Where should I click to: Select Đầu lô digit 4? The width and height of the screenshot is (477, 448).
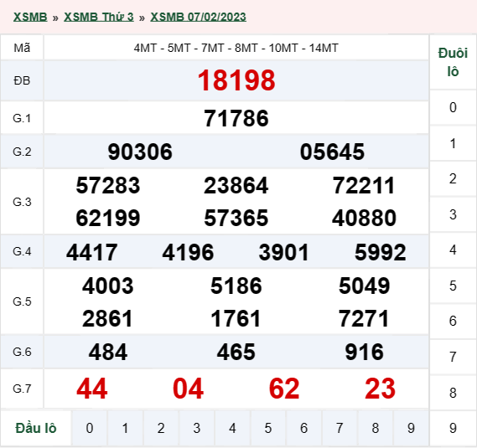click(x=232, y=428)
